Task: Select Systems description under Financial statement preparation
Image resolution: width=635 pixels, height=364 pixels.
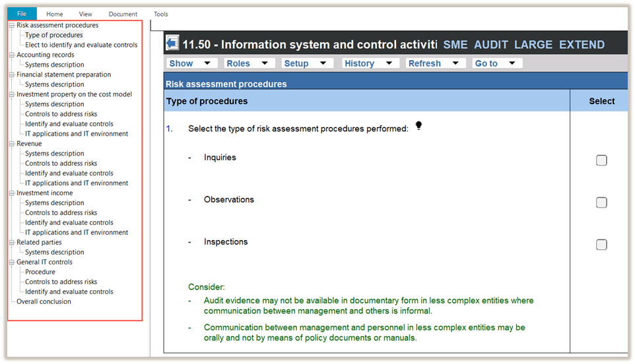Action: coord(55,84)
